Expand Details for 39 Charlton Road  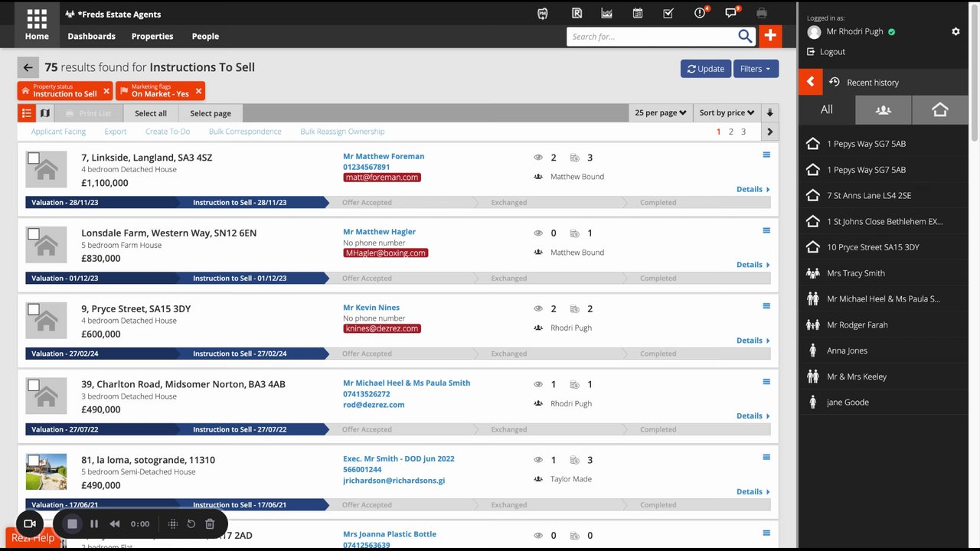753,416
